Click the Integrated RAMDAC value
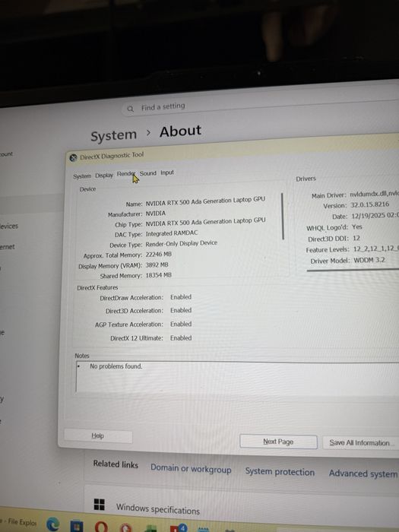399x532 pixels. (x=171, y=233)
